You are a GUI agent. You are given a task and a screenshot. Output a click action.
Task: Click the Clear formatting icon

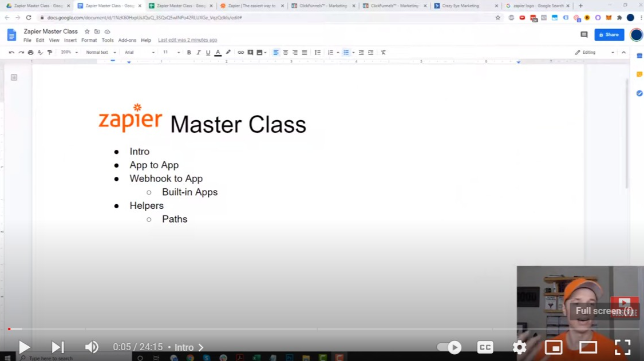[x=382, y=52]
